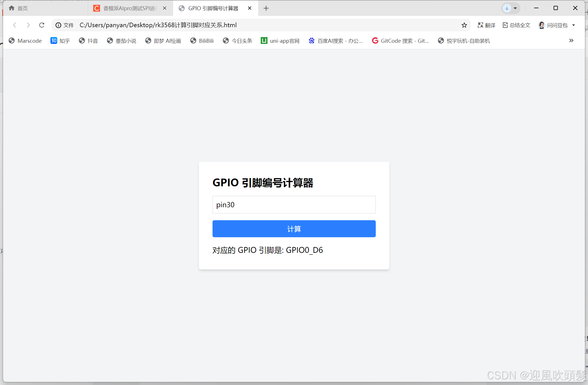Image resolution: width=588 pixels, height=385 pixels.
Task: Bookmark page with the star icon
Action: point(464,25)
